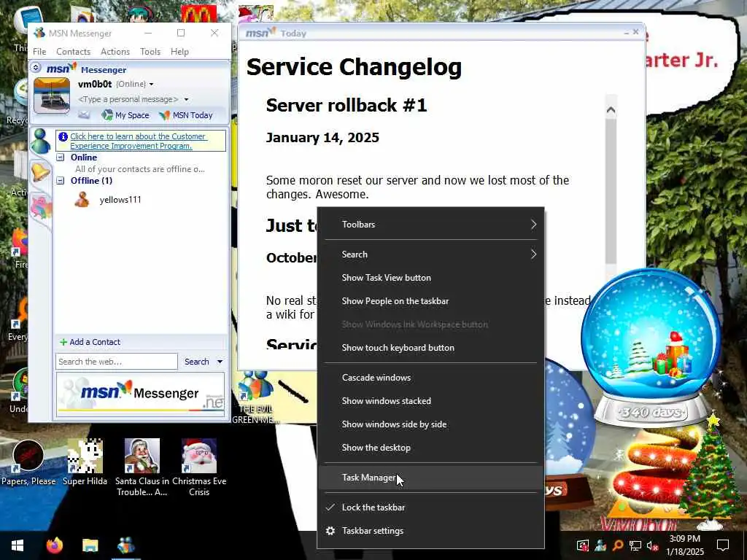Image resolution: width=747 pixels, height=560 pixels.
Task: Open the Online status dropdown arrow
Action: click(x=152, y=85)
